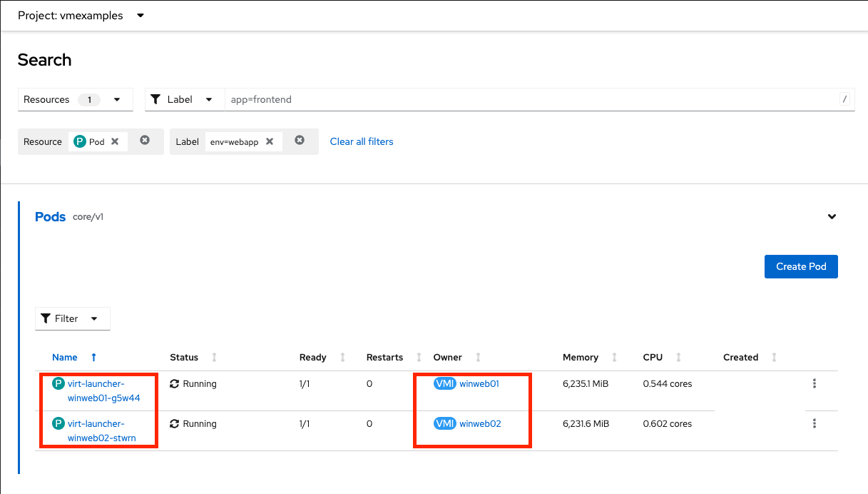Collapse the Pods results section chevron
The width and height of the screenshot is (868, 494).
pos(832,216)
